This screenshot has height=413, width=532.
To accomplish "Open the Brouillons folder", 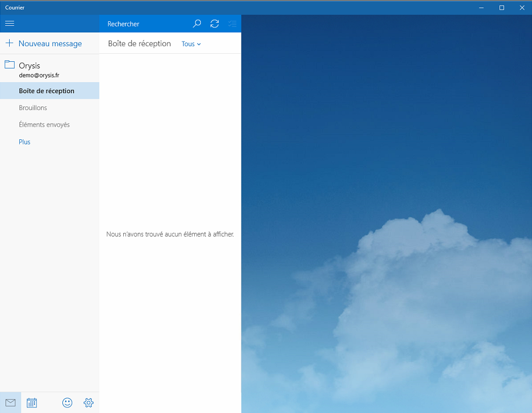I will coord(33,108).
